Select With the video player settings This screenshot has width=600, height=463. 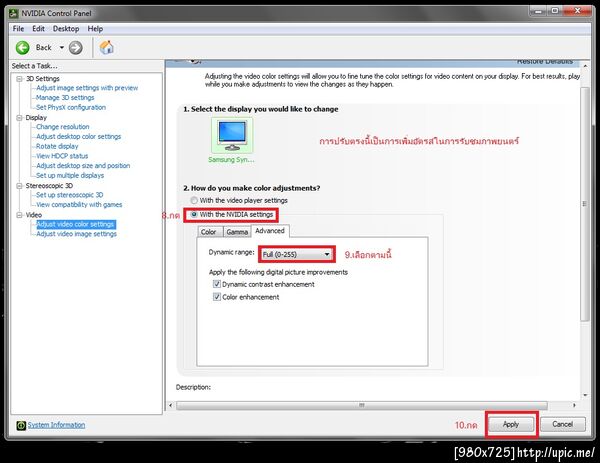239,200
